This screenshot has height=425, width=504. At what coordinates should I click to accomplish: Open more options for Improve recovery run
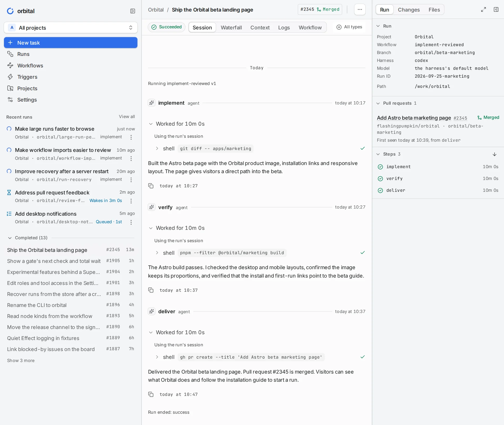coord(131,179)
